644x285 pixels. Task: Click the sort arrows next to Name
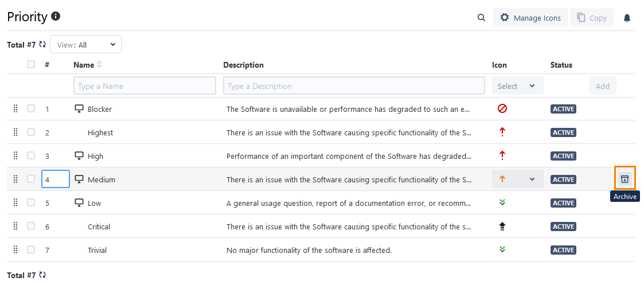pos(99,65)
